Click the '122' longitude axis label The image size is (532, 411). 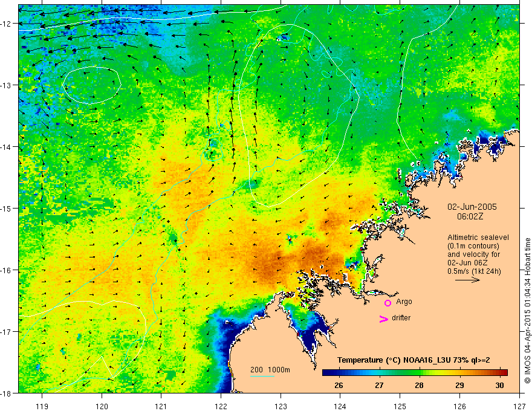pyautogui.click(x=221, y=406)
